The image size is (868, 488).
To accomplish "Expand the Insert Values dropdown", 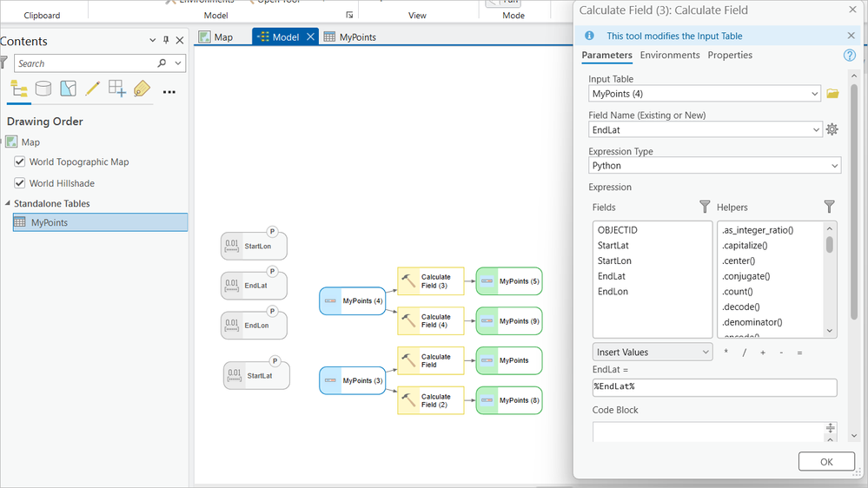I will coord(653,352).
